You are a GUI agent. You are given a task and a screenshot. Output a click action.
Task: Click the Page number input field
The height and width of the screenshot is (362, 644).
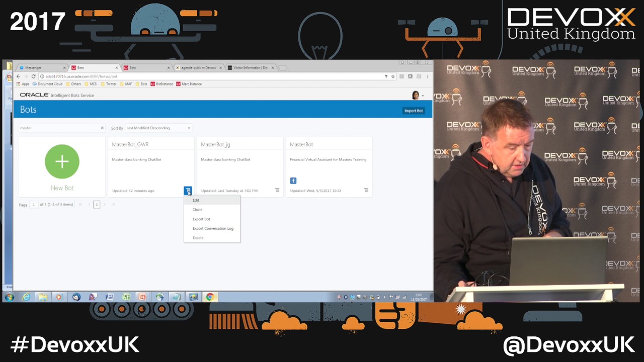point(34,205)
